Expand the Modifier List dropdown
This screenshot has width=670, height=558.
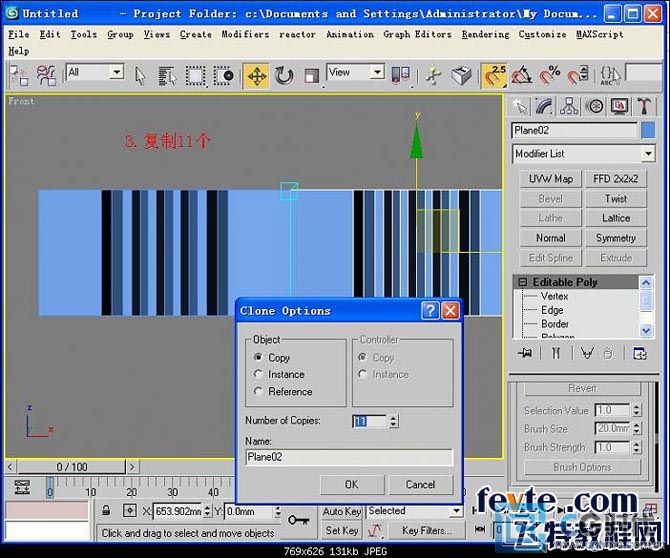[648, 153]
